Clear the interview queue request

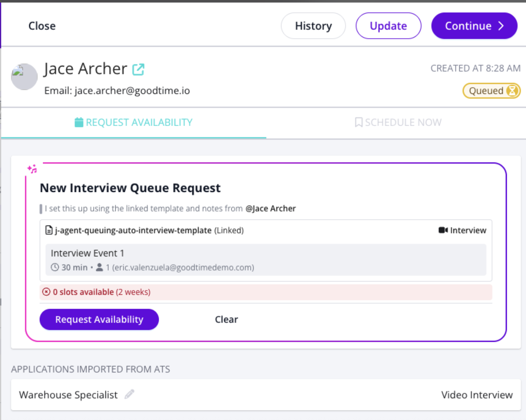[x=226, y=319]
